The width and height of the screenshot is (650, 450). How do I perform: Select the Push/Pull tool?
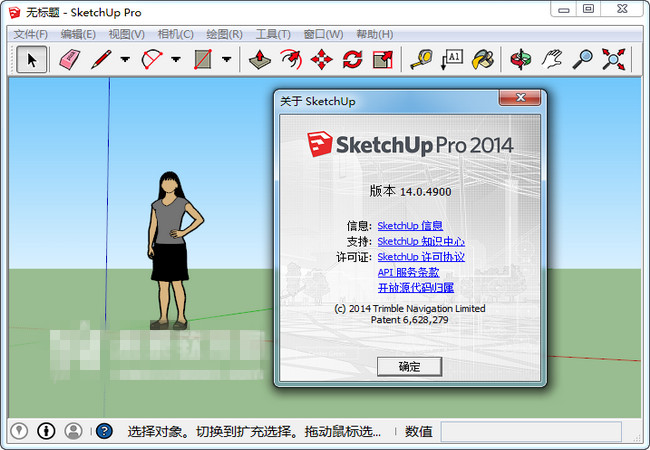tap(260, 60)
